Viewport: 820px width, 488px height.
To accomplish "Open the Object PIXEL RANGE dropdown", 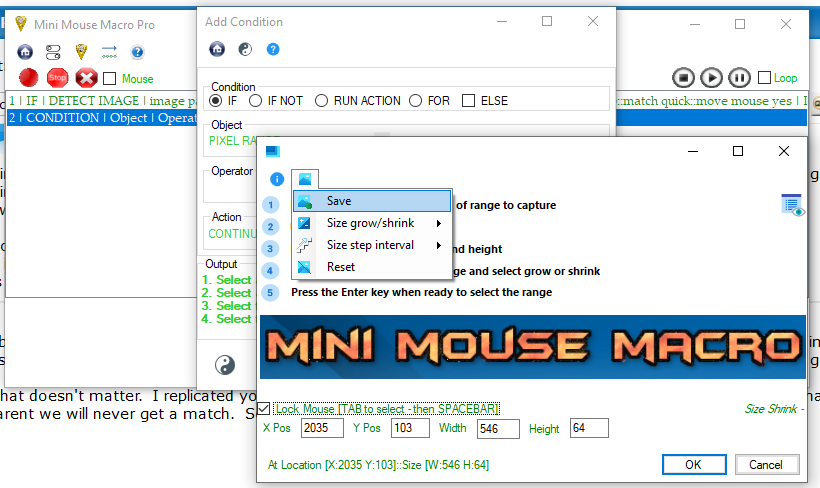I will 232,141.
